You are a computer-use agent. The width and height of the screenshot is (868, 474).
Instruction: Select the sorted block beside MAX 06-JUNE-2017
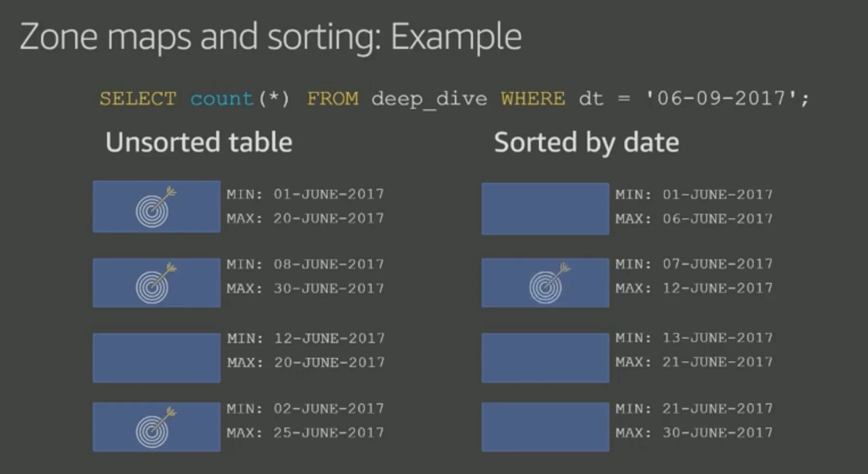(x=545, y=209)
